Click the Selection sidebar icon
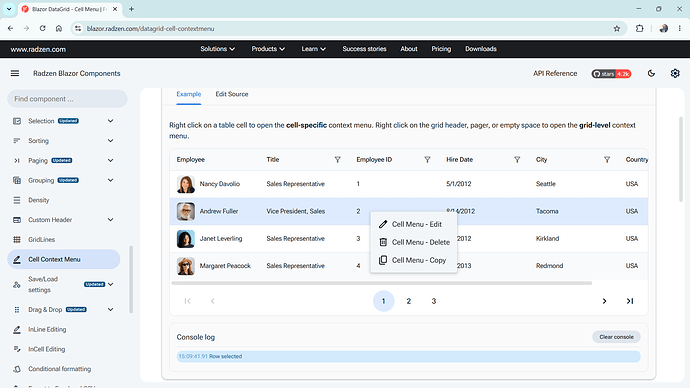Image resolution: width=690 pixels, height=388 pixels. [17, 121]
